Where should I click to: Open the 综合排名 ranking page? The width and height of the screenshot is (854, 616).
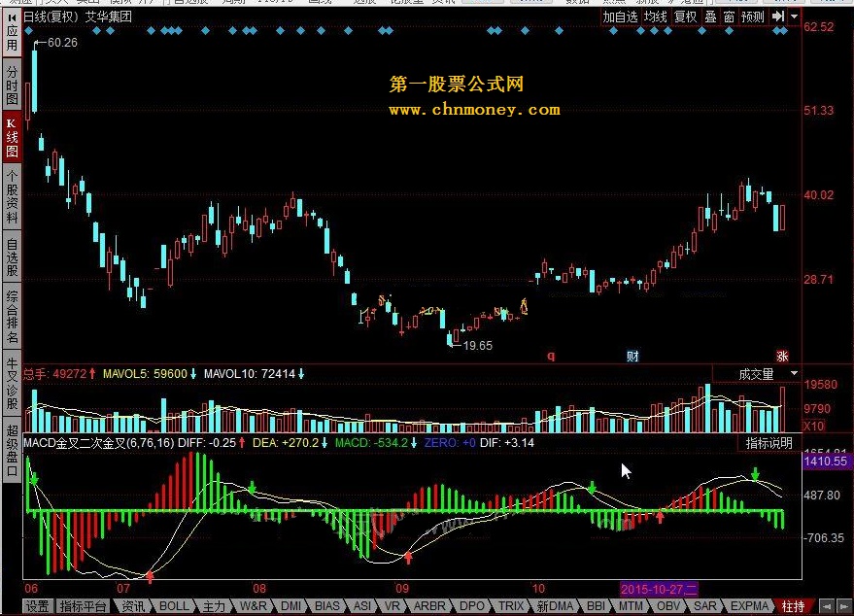12,316
